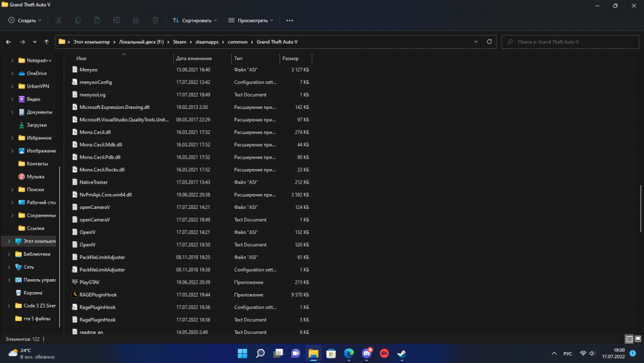Expand Code 3 Z3 Siren folder node

[x=8, y=306]
